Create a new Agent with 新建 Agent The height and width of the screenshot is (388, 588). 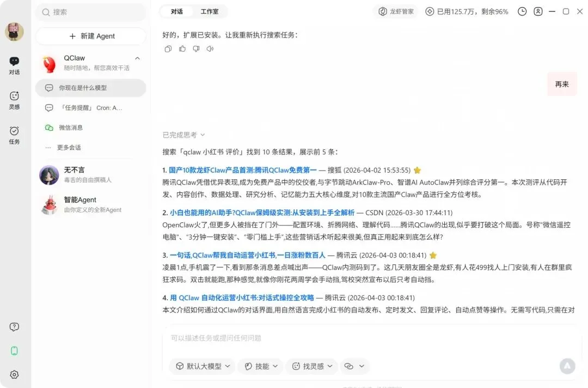coord(91,36)
